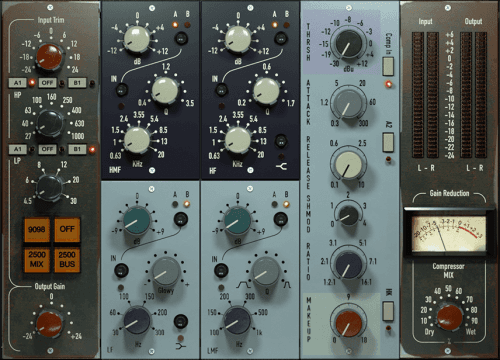Screen dimensions: 500x360
Task: Select the 2500 BUS mode button
Action: pos(67,259)
